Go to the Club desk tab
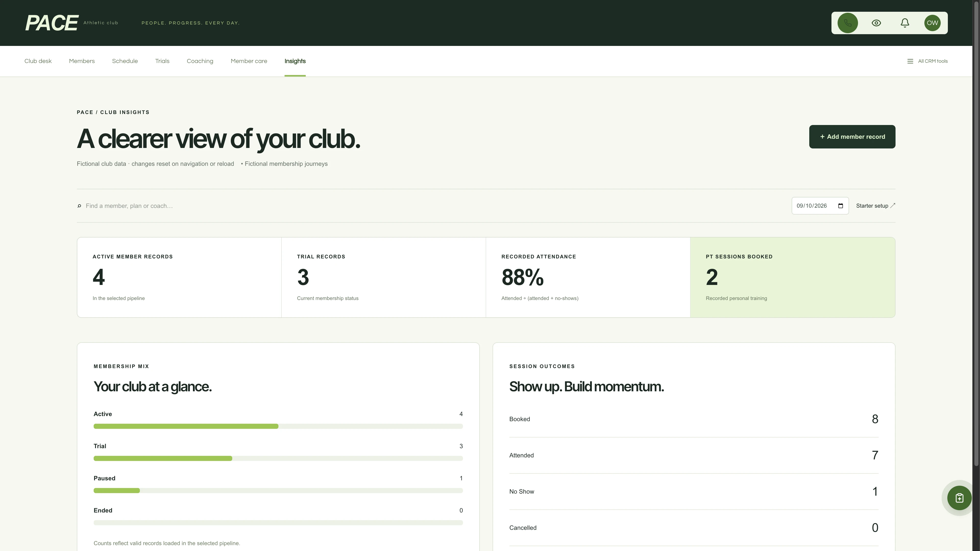 [38, 61]
